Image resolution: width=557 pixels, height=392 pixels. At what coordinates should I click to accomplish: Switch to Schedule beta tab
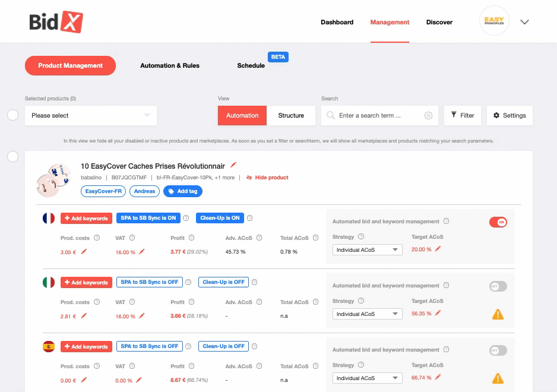click(x=251, y=65)
